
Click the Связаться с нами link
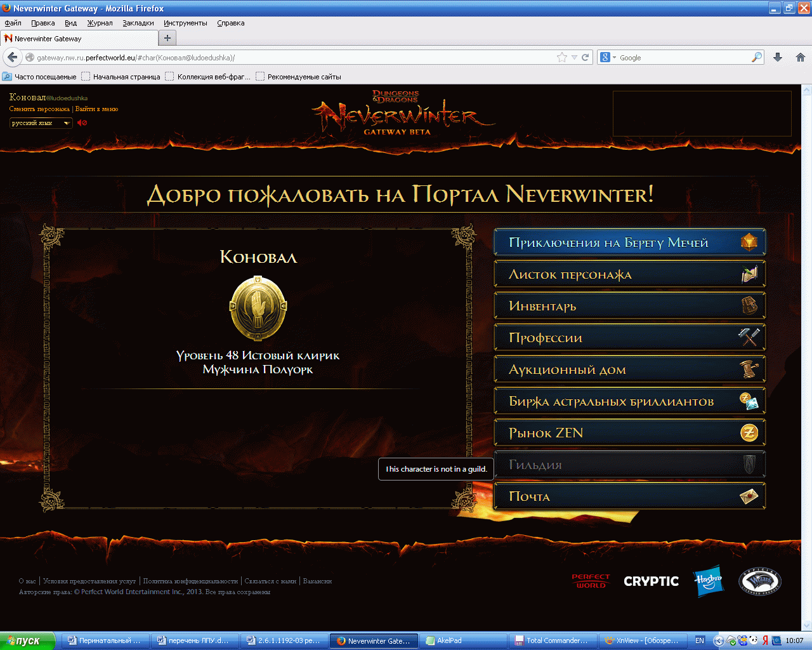click(270, 581)
